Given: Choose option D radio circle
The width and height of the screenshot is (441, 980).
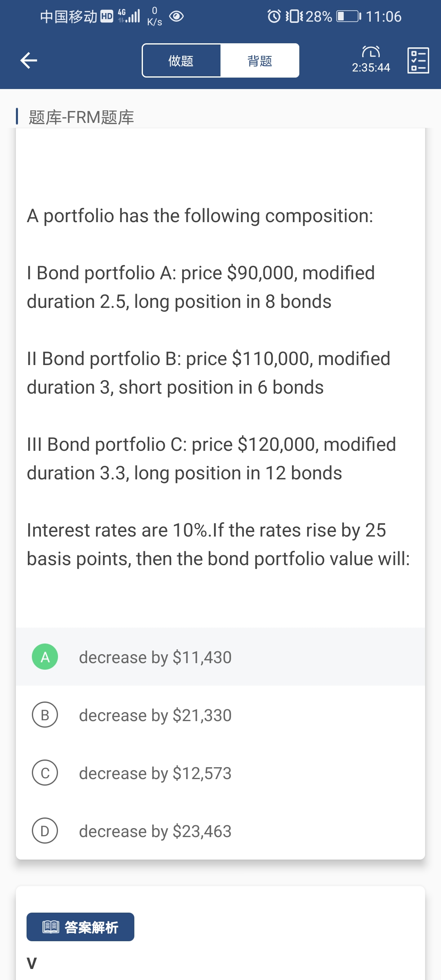Looking at the screenshot, I should click(x=45, y=831).
